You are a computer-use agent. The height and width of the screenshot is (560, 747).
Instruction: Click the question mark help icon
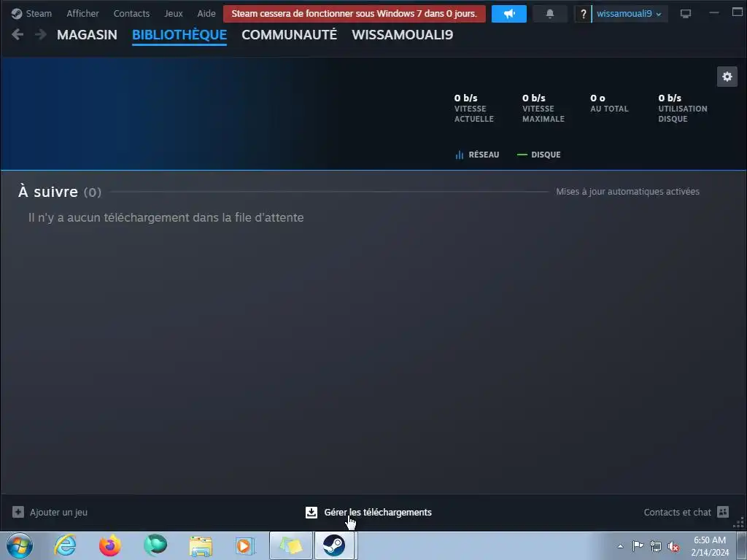coord(583,14)
